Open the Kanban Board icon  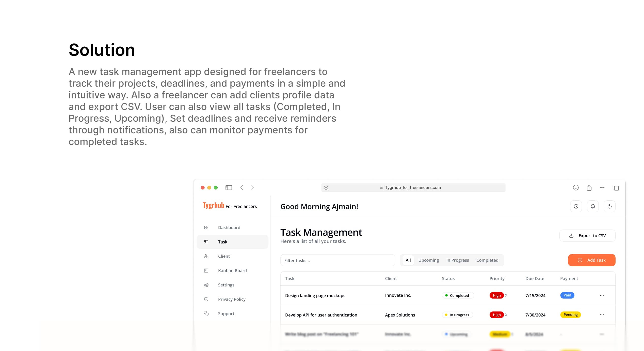click(x=206, y=270)
